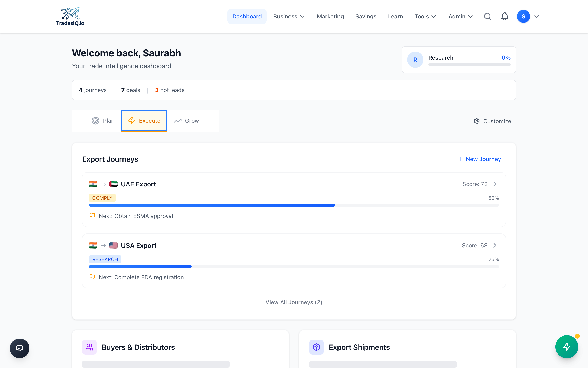Click the COMPLY stage badge
Viewport: 588px width, 368px height.
102,198
